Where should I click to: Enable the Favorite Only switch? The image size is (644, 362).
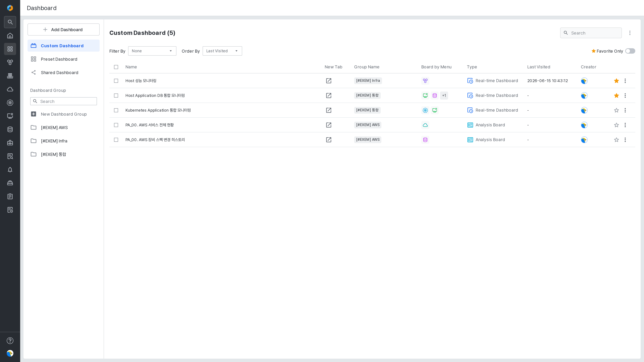pos(630,51)
